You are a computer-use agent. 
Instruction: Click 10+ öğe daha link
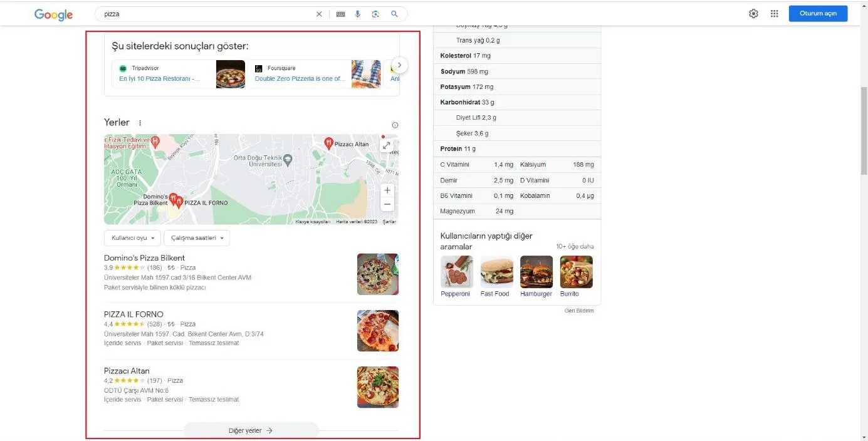point(575,247)
